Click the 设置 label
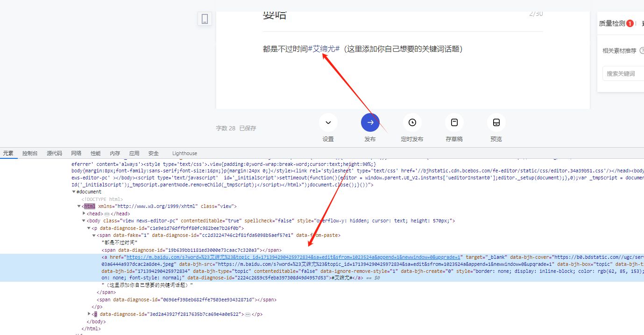The height and width of the screenshot is (335, 644). pos(328,139)
